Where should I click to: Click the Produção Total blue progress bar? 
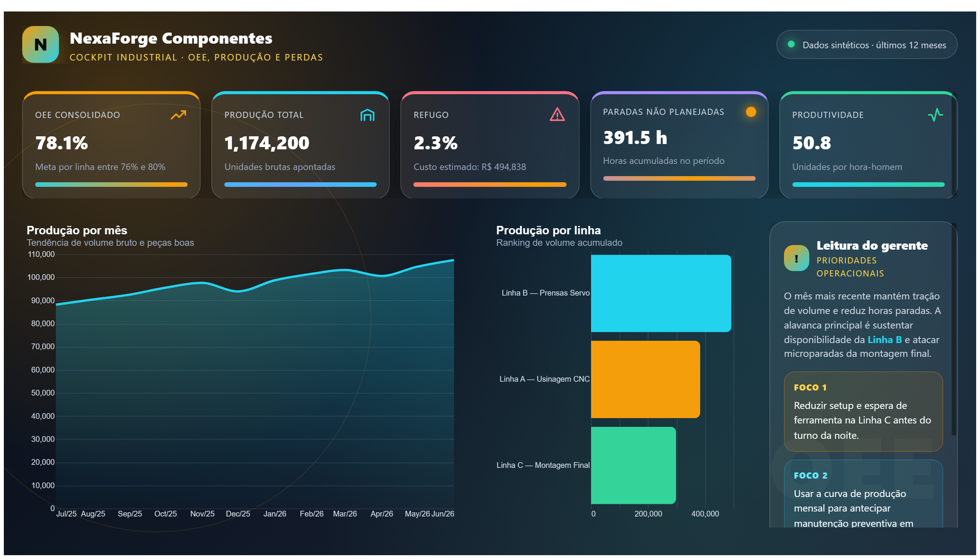point(300,185)
